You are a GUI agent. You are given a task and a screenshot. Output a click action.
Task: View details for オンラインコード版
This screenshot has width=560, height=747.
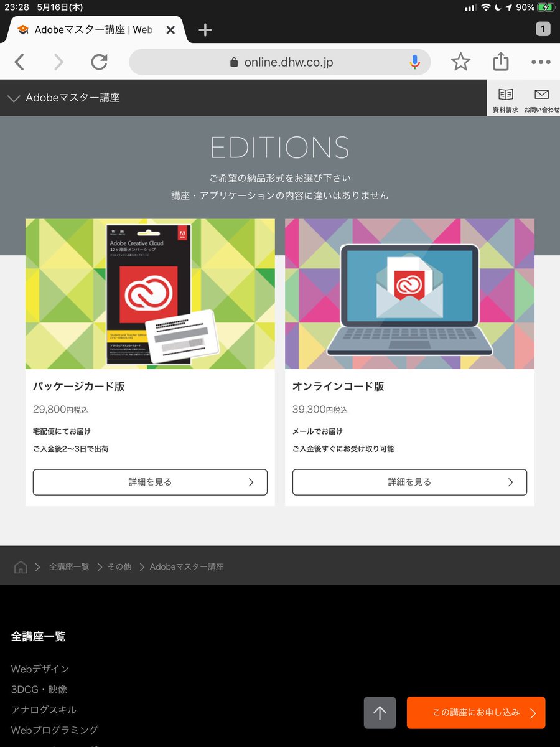pyautogui.click(x=409, y=482)
